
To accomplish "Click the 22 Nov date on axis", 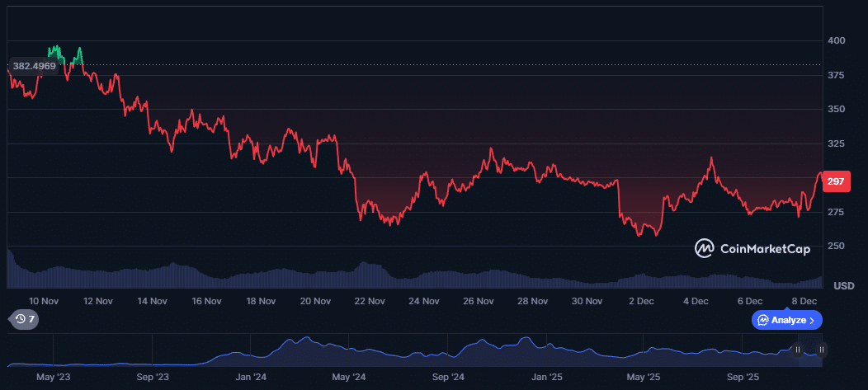I will click(x=370, y=302).
